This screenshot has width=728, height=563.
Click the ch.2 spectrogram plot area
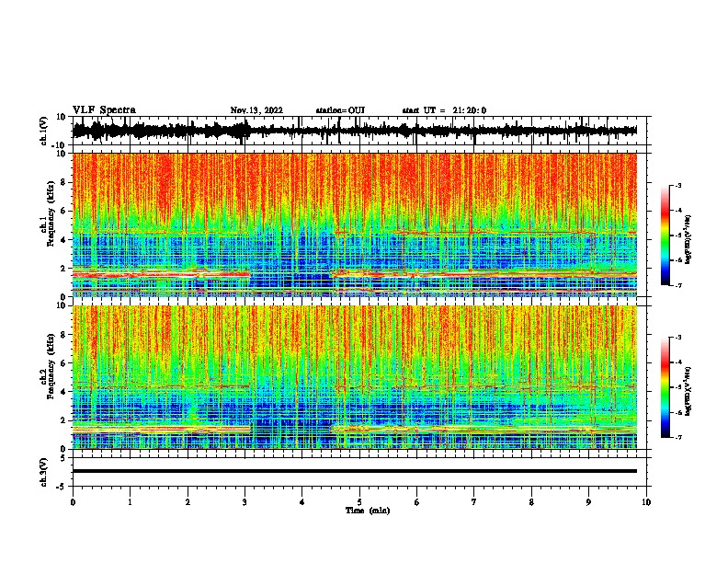click(x=354, y=377)
